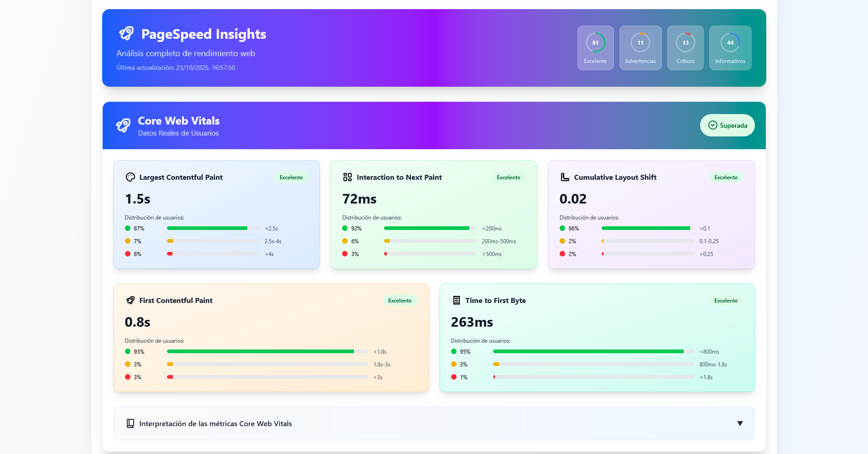
Task: Open the Críticos card showing 13
Action: (x=685, y=48)
